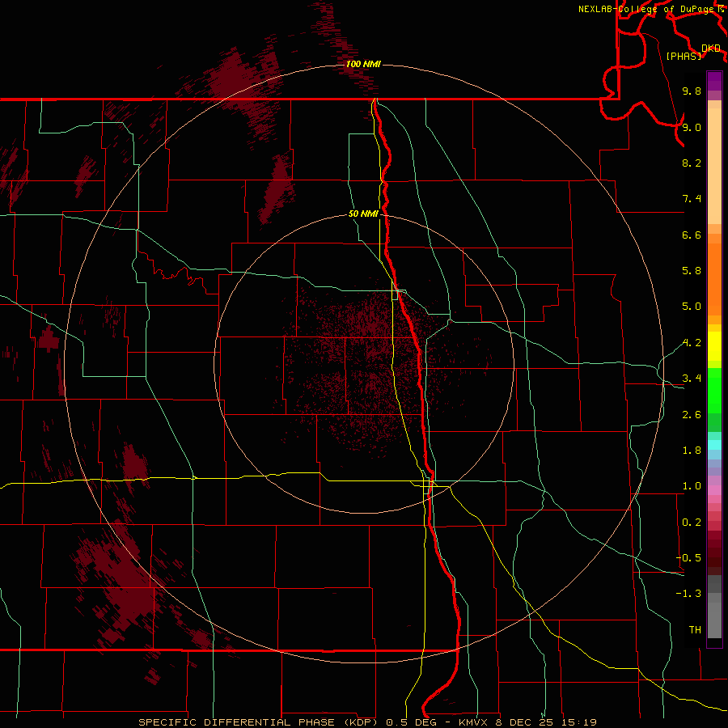Click the [PHAS] units label

684,56
